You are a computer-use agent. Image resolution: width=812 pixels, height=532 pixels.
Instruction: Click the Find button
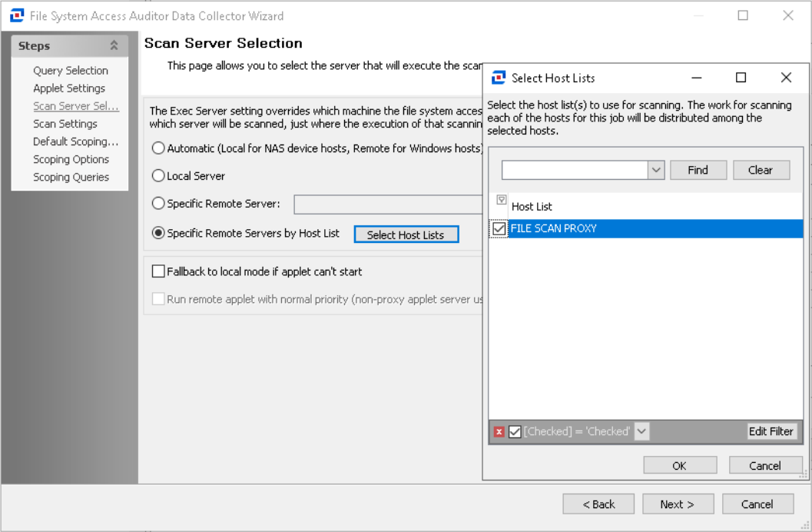[x=698, y=171]
